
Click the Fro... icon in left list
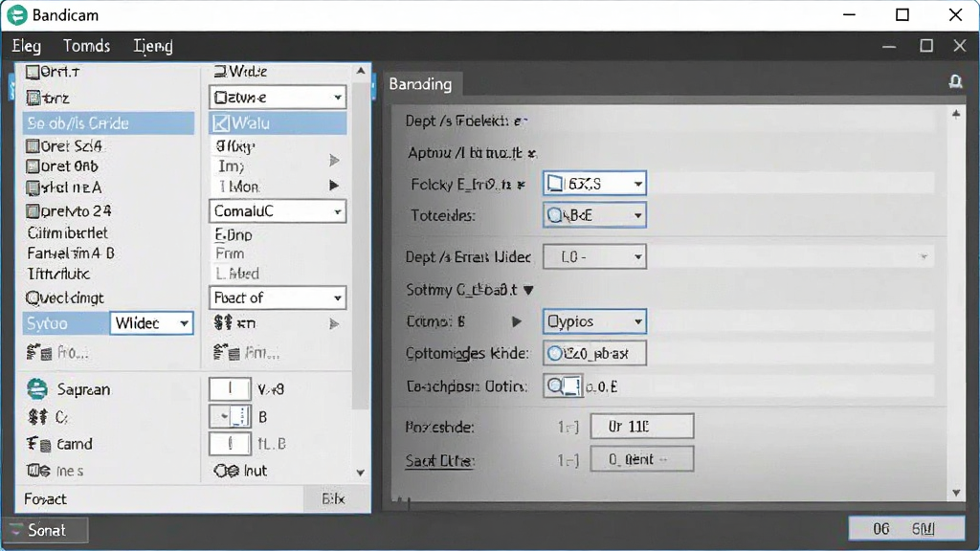point(38,353)
